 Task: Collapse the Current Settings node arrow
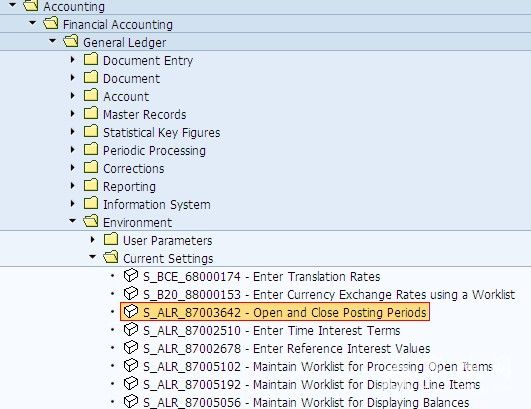point(92,257)
